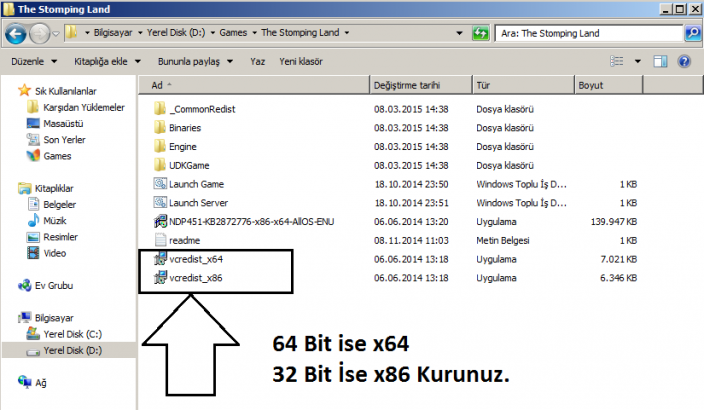This screenshot has height=410, width=704.
Task: Click The Stomping Land breadcrumb
Action: click(x=300, y=33)
